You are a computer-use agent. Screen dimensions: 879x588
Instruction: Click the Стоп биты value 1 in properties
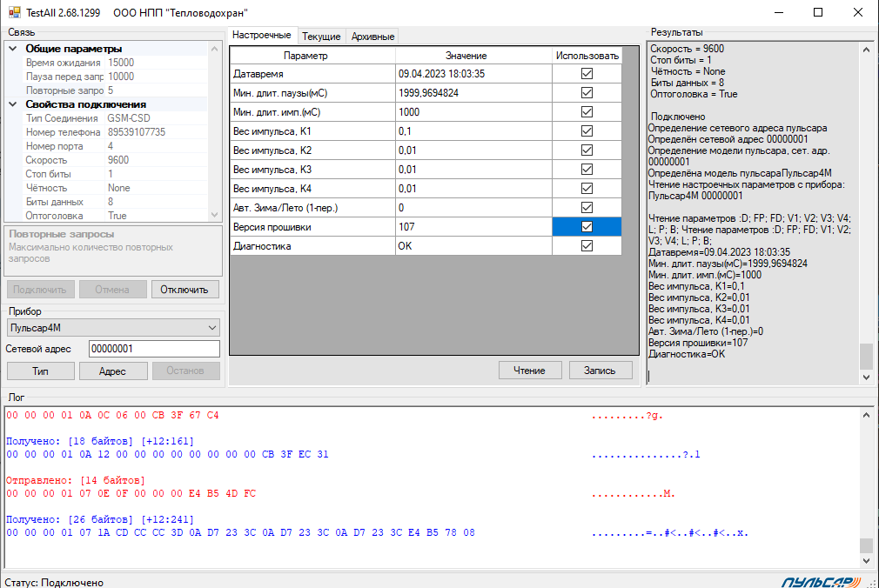(111, 174)
